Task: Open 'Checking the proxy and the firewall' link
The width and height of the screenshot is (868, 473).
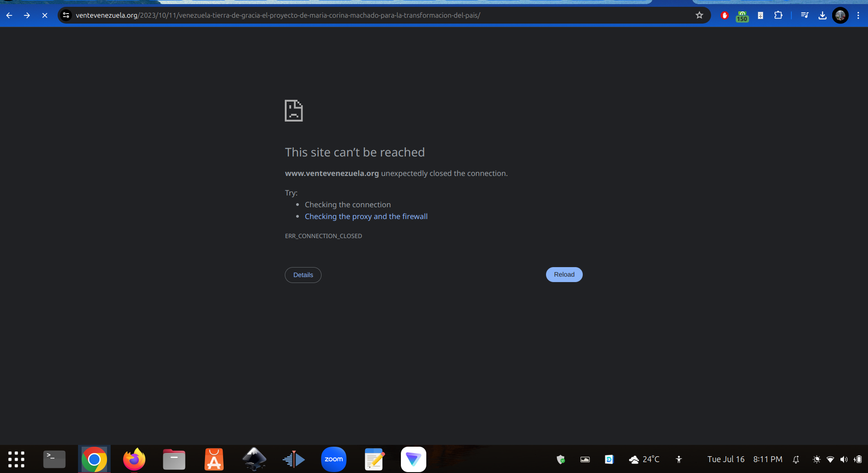Action: (x=366, y=216)
